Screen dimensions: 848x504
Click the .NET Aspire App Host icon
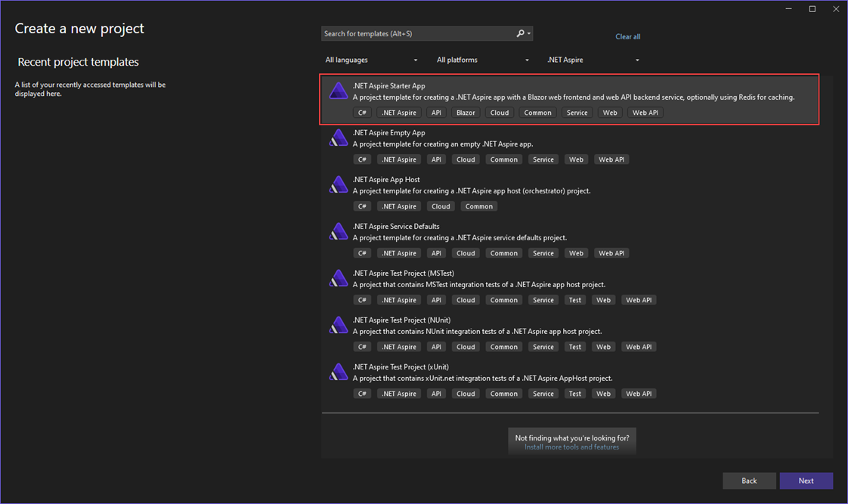[339, 185]
